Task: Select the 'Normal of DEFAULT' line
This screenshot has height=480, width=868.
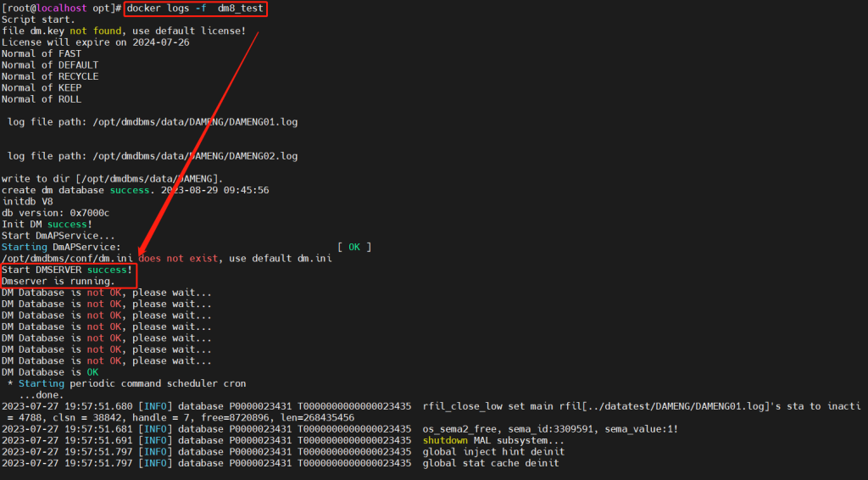Action: 50,64
